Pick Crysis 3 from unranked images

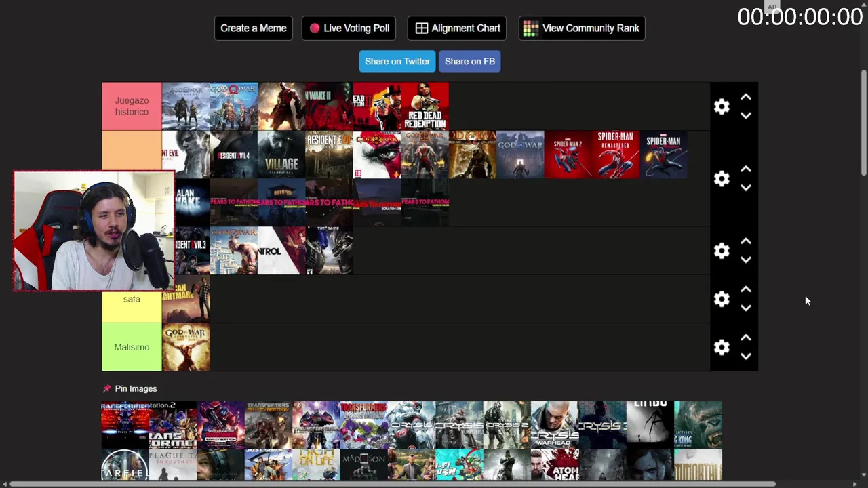[x=602, y=425]
